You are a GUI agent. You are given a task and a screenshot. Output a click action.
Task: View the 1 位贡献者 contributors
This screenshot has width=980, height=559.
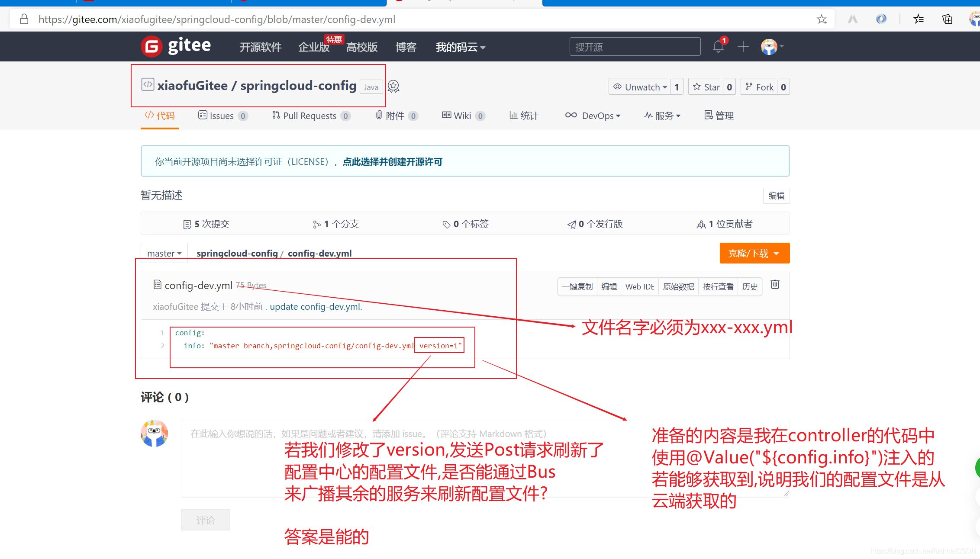725,224
